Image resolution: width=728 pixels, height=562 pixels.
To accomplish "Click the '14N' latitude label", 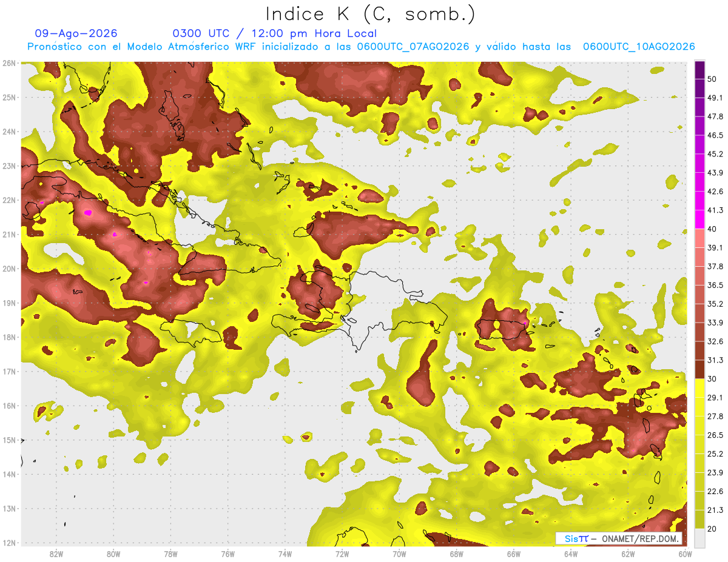I will (x=9, y=475).
